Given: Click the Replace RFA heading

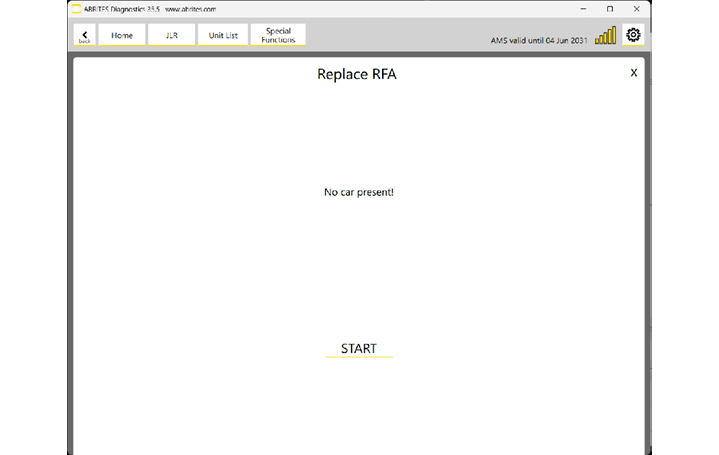Looking at the screenshot, I should [357, 74].
